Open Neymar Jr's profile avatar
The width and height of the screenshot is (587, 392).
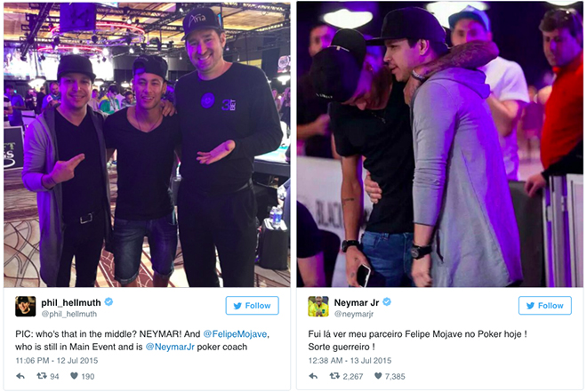click(318, 307)
